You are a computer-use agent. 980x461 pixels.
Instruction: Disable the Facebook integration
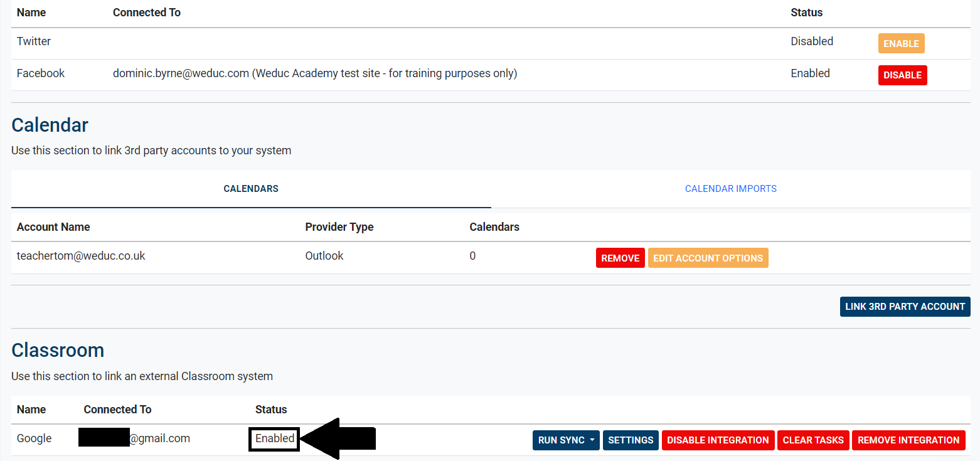tap(902, 75)
